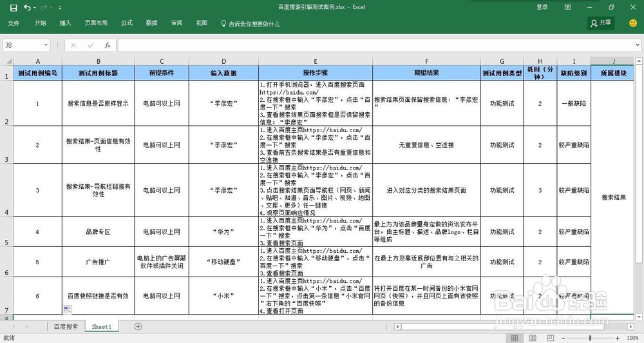Screen dimensions: 644x343
Task: Switch to the 数据 ribbon tab
Action: click(x=151, y=23)
